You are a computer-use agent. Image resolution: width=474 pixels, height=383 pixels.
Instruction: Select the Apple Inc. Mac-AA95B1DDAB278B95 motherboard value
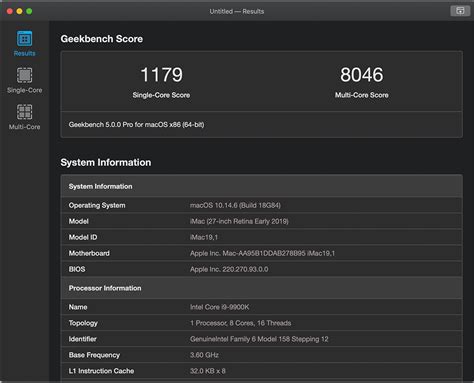tap(262, 253)
